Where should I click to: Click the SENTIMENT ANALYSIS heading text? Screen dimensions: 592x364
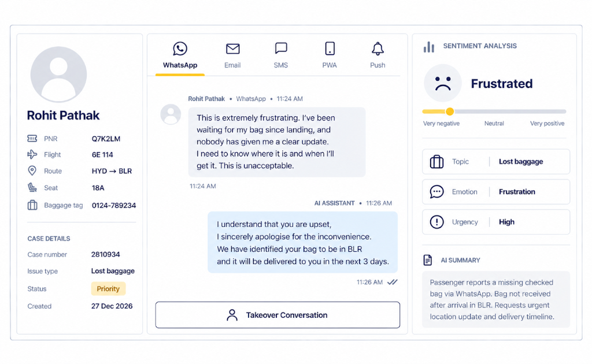(479, 46)
